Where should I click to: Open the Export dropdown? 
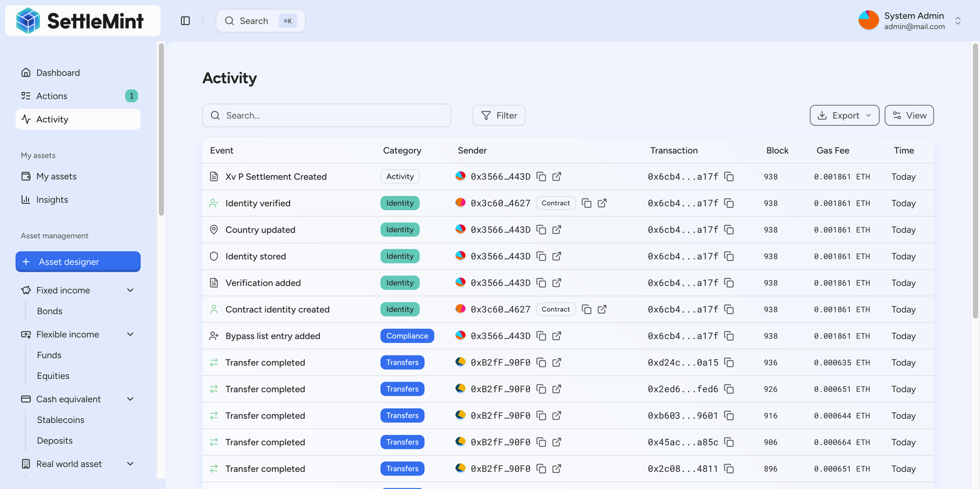[x=844, y=115]
